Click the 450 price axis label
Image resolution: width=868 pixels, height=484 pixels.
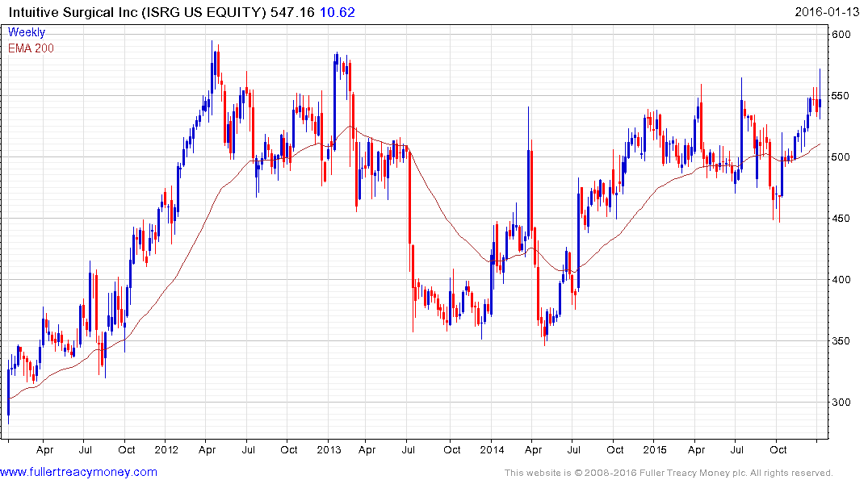[841, 219]
